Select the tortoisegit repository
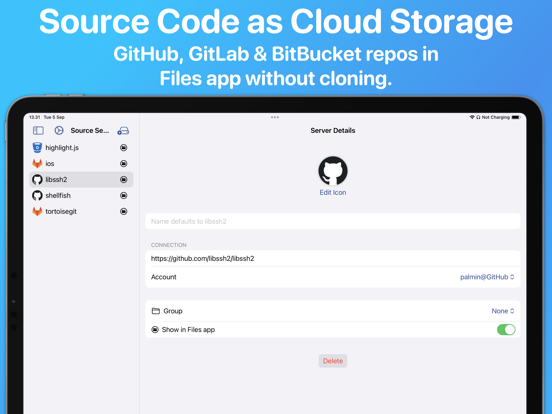The height and width of the screenshot is (414, 552). (81, 211)
